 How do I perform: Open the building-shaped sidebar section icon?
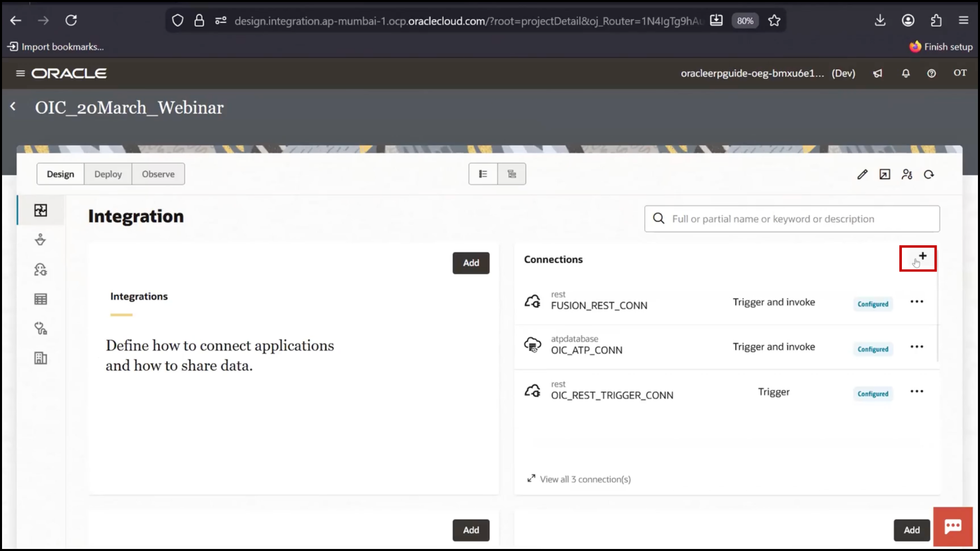(40, 358)
